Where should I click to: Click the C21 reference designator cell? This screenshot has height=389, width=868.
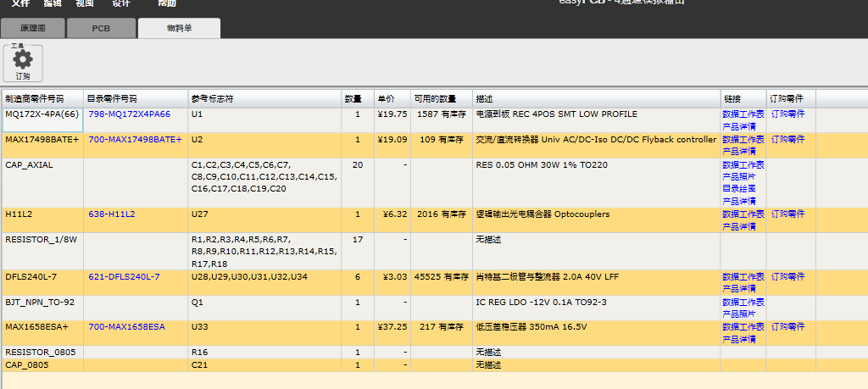(x=265, y=365)
